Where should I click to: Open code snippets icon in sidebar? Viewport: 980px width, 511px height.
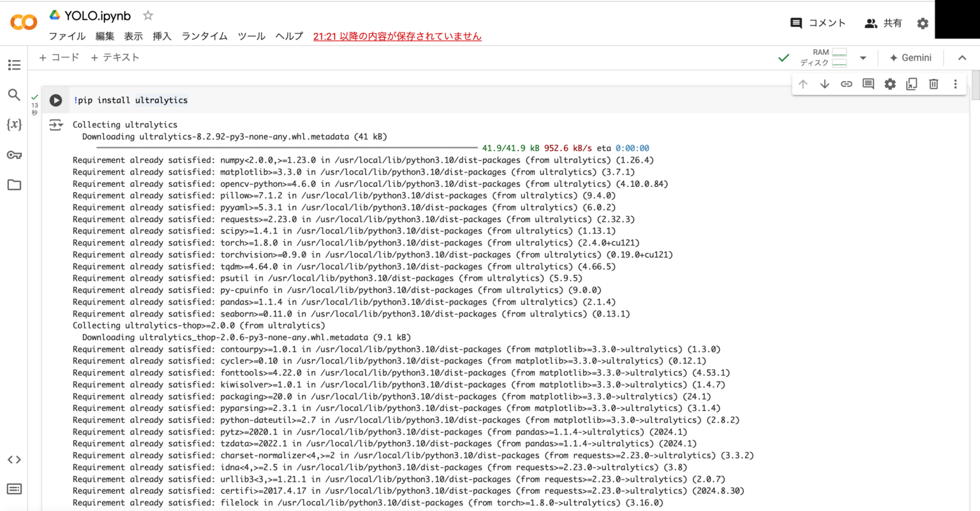(14, 459)
